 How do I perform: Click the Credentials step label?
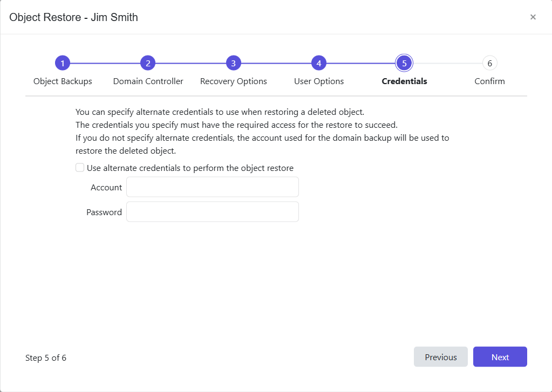tap(404, 81)
